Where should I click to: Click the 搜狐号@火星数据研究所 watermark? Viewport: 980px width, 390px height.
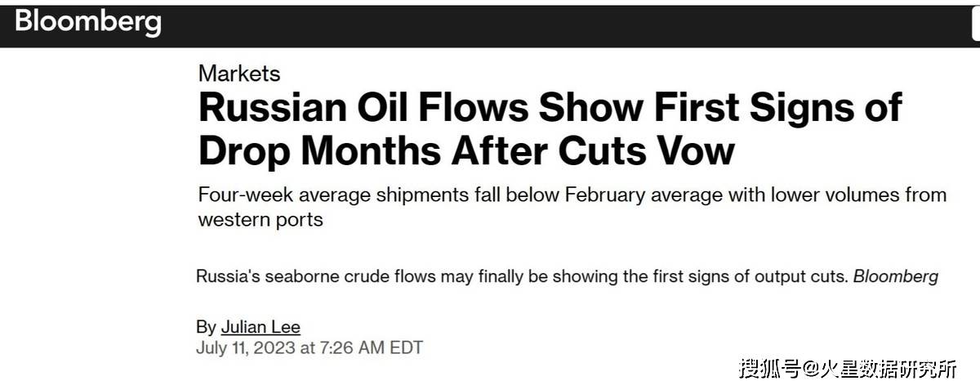pyautogui.click(x=849, y=369)
